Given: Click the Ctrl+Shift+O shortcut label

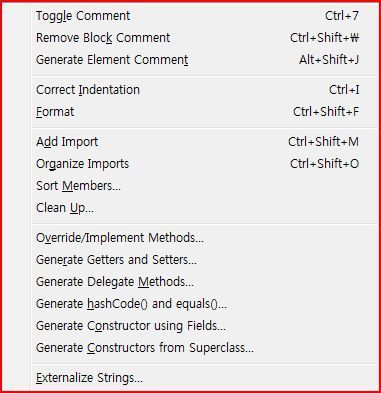Looking at the screenshot, I should pyautogui.click(x=324, y=164).
